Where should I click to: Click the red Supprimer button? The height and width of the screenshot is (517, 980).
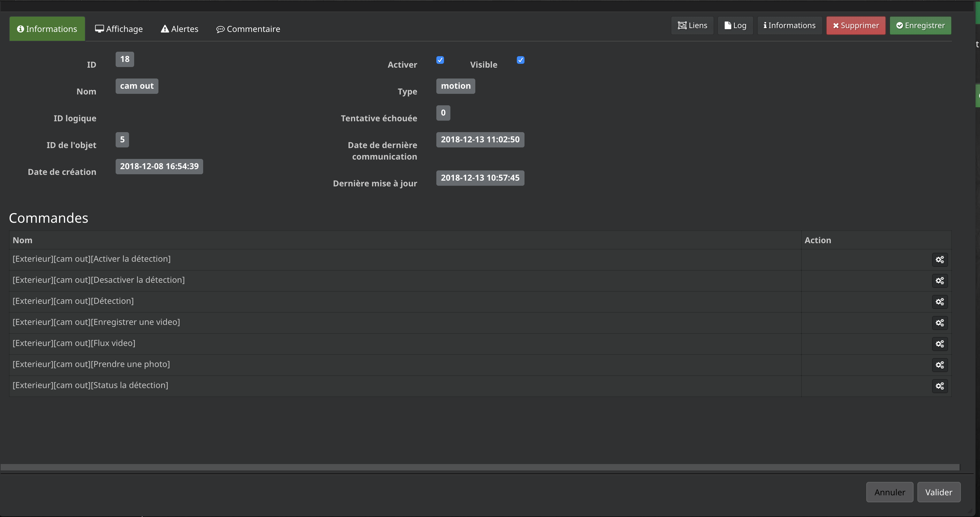point(856,26)
